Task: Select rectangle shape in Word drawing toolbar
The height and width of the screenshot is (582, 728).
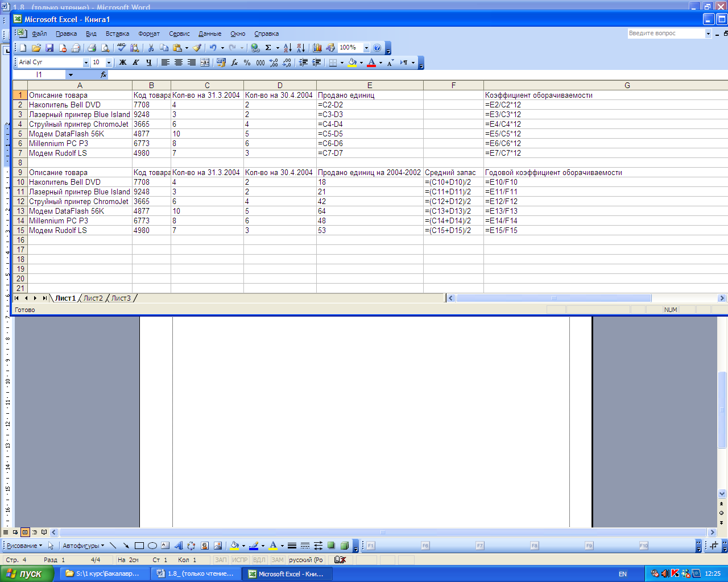Action: (139, 546)
